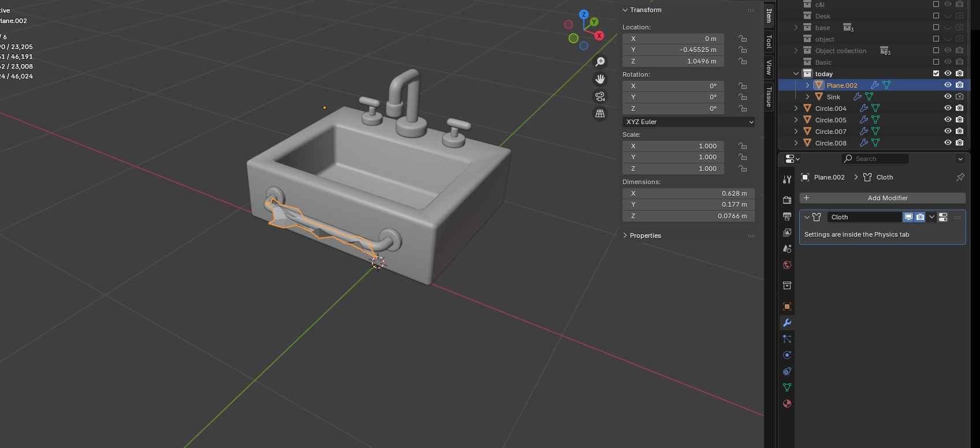Viewport: 980px width, 448px height.
Task: Switch to the Tool sidebar tab
Action: tap(769, 42)
